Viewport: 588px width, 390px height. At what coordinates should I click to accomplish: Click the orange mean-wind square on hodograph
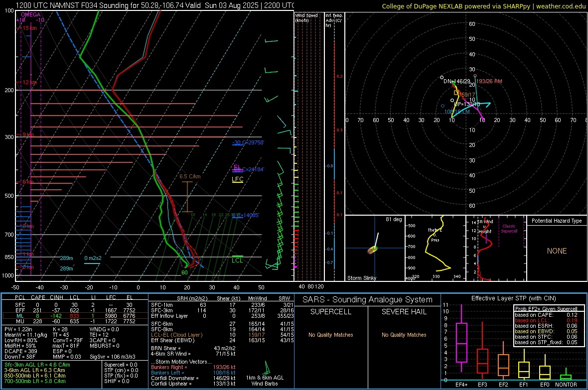point(456,93)
